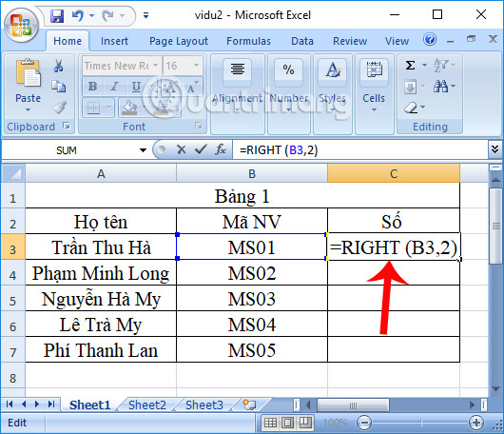The height and width of the screenshot is (434, 504).
Task: Open the Alignment group
Action: pyautogui.click(x=238, y=94)
